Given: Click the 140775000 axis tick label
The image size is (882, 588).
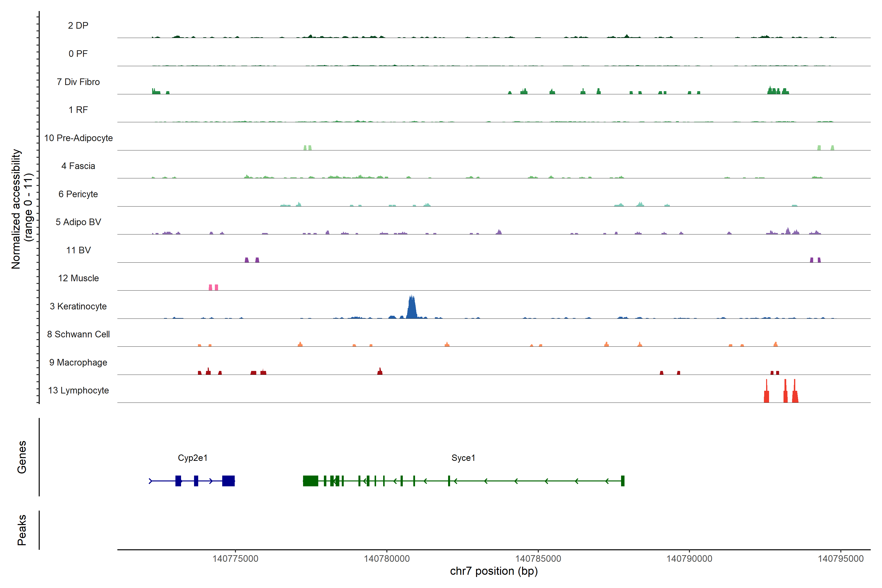Looking at the screenshot, I should click(235, 559).
